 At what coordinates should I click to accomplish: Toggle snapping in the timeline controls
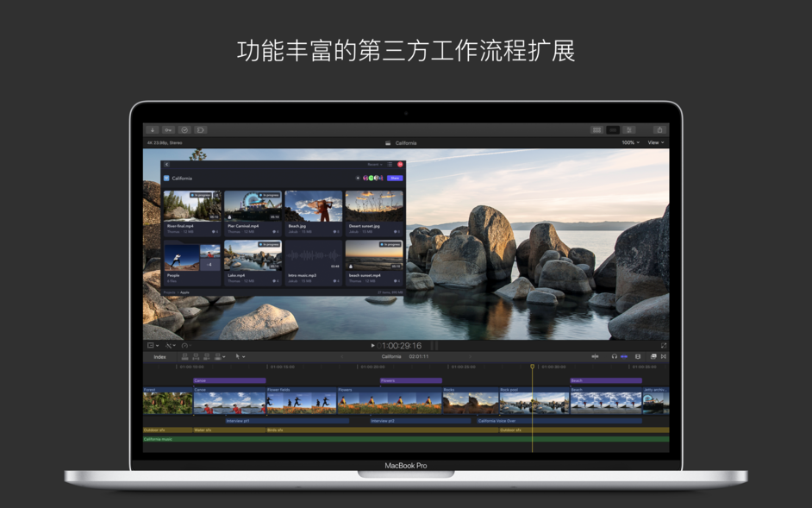624,354
